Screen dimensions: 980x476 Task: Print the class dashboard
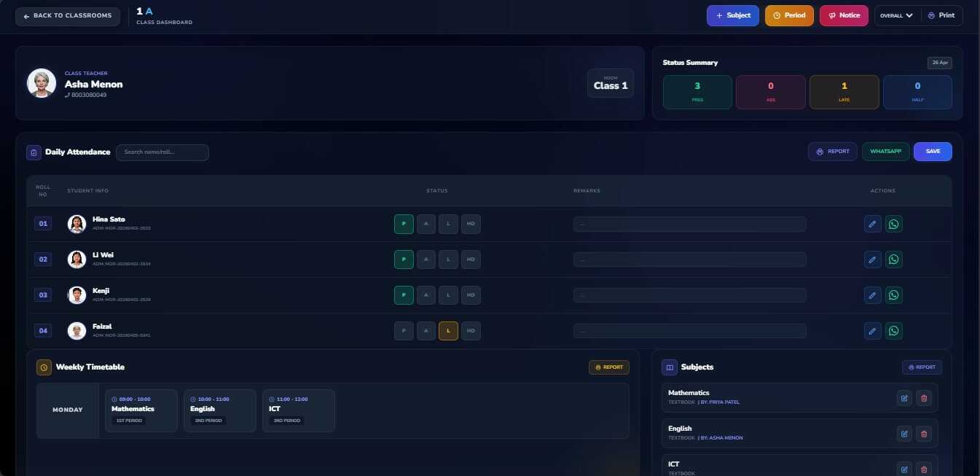[x=941, y=15]
